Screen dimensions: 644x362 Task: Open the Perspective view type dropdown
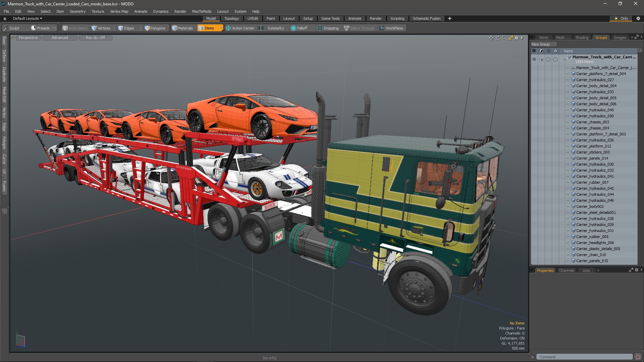28,38
